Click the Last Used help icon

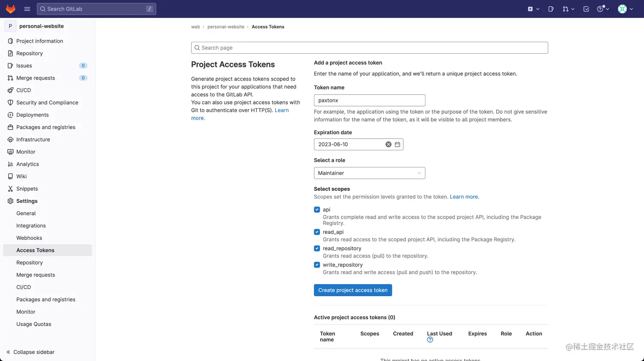click(430, 340)
